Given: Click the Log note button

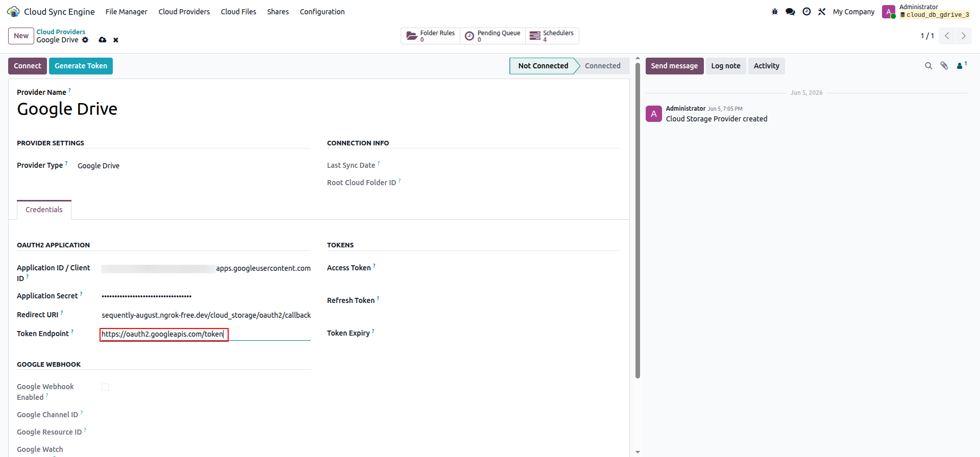Looking at the screenshot, I should click(726, 66).
